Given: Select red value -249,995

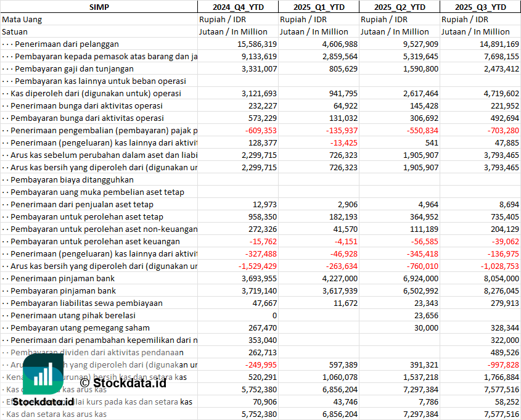Looking at the screenshot, I should pyautogui.click(x=261, y=365).
